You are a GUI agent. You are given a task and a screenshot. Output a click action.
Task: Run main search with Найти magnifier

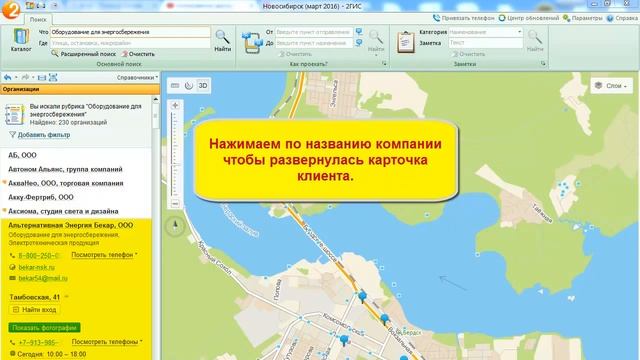222,40
